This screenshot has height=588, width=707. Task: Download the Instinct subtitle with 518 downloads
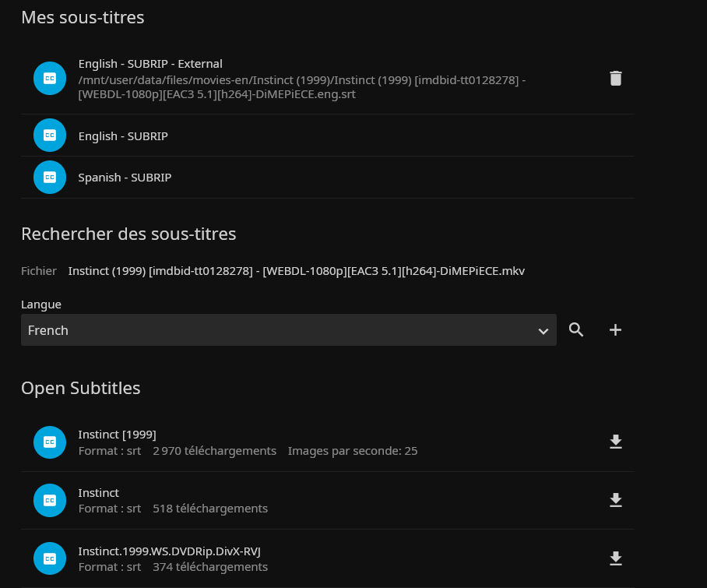615,500
